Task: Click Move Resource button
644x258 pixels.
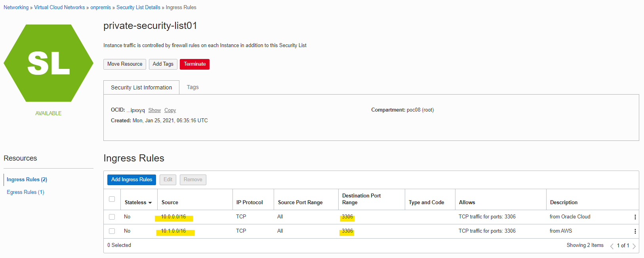Action: (x=125, y=64)
